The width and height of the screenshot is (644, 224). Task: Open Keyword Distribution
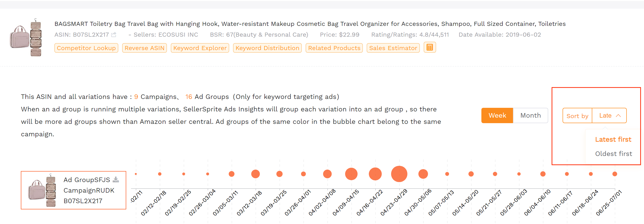[x=267, y=48]
